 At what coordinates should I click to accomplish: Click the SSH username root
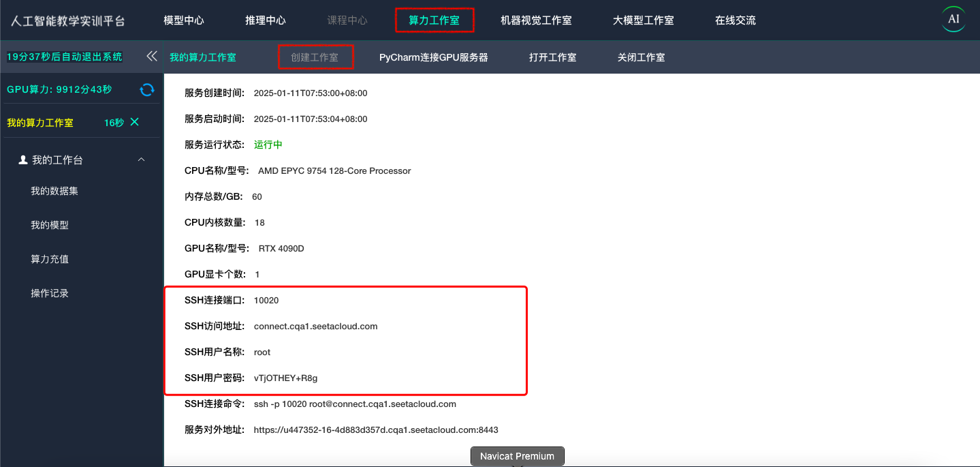click(262, 352)
